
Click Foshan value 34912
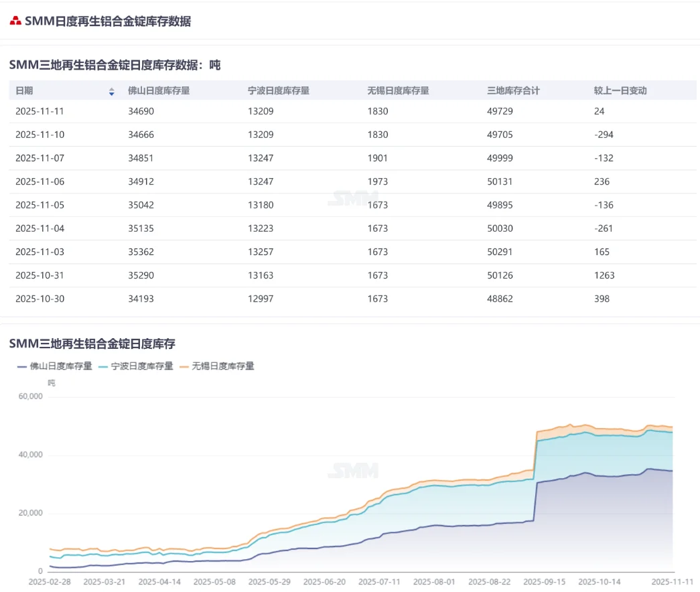141,181
